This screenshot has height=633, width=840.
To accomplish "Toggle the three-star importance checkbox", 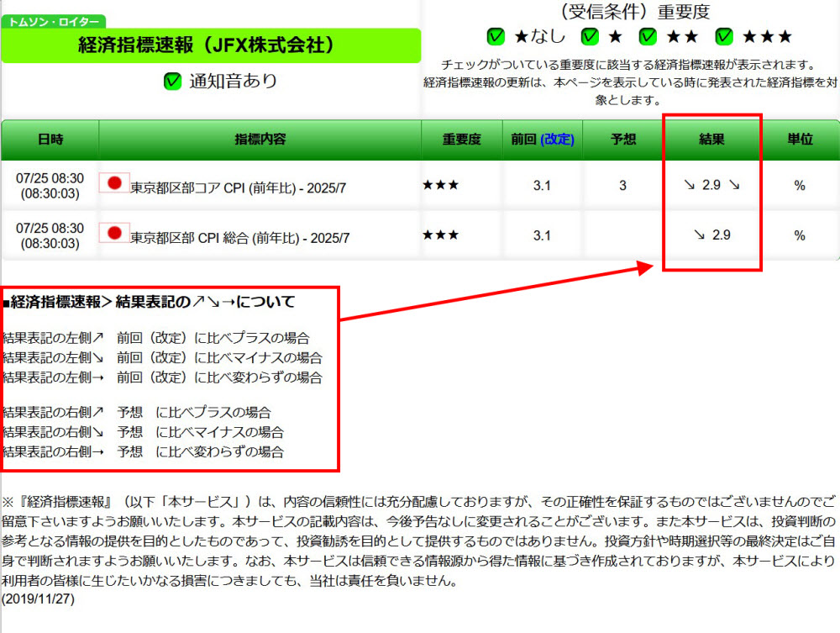I will pos(724,36).
